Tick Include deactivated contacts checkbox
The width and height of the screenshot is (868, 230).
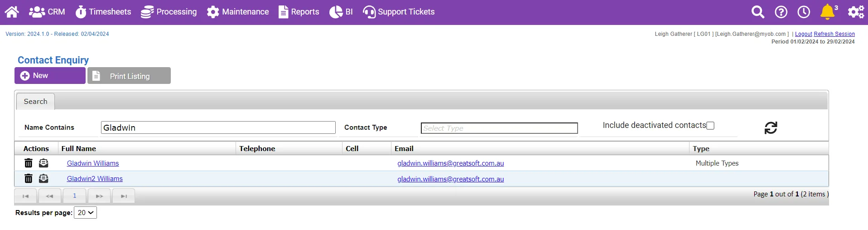(x=710, y=126)
